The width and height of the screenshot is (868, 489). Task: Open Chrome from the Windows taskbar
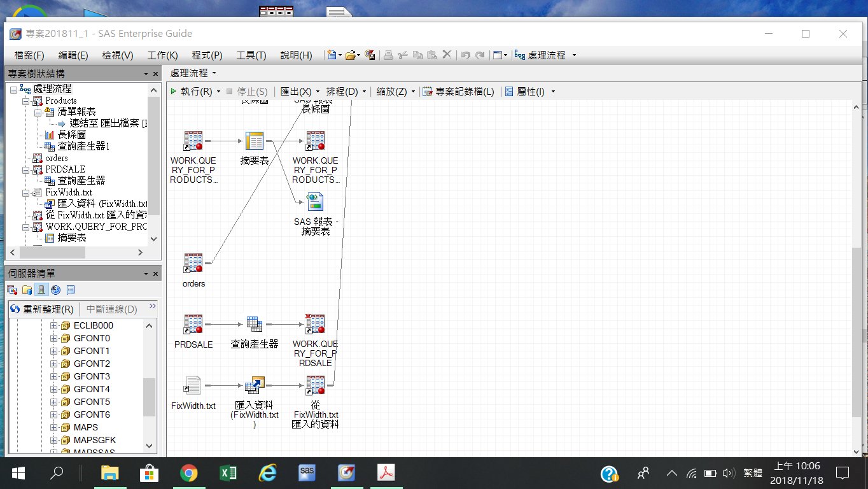click(188, 472)
